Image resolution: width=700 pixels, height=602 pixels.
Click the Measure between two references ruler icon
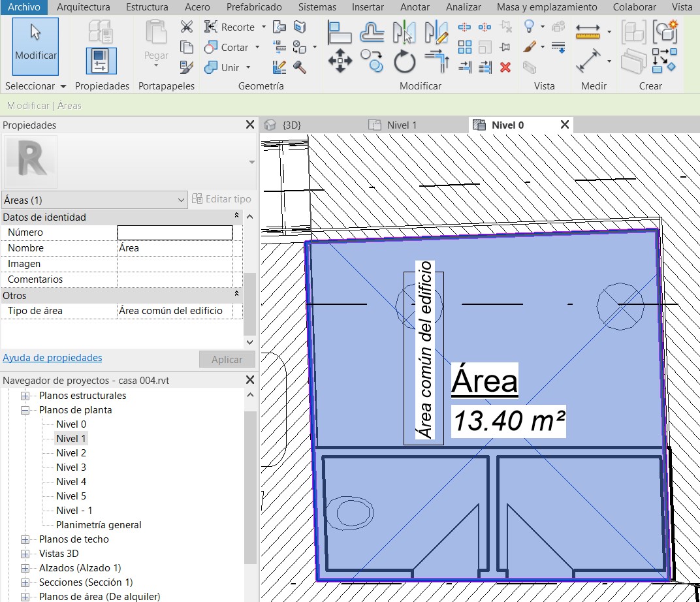(588, 31)
